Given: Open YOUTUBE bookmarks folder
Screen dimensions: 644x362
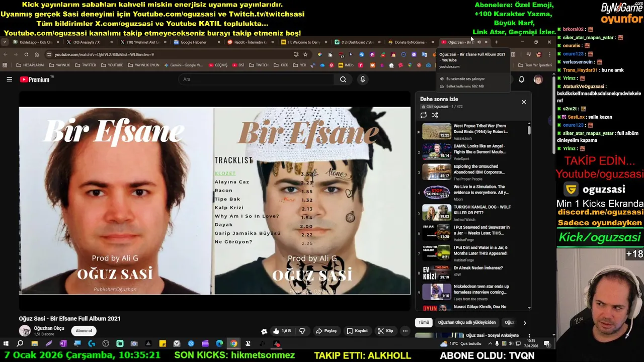Looking at the screenshot, I should tap(111, 65).
